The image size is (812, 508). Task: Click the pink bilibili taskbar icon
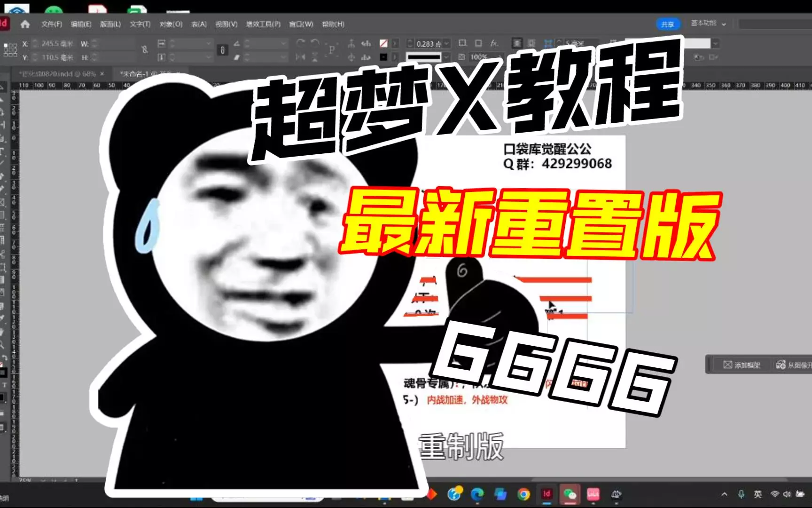593,494
